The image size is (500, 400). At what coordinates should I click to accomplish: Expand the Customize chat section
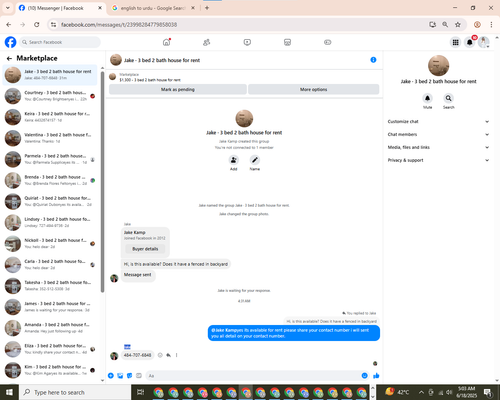(x=438, y=122)
